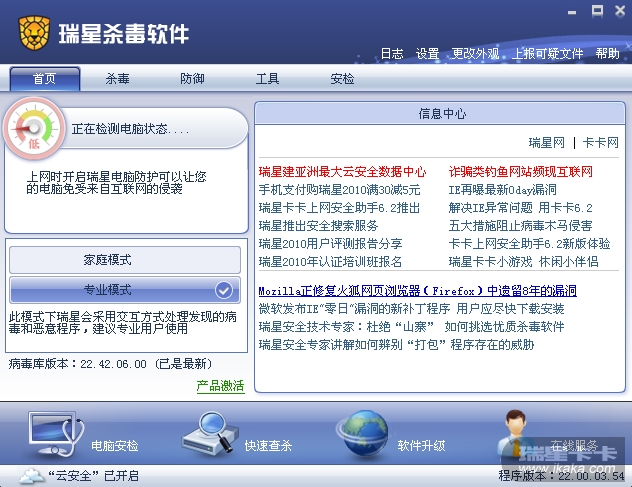Open headline 诈骗类钓鱼网站频现互联网
The width and height of the screenshot is (632, 487).
(x=521, y=172)
